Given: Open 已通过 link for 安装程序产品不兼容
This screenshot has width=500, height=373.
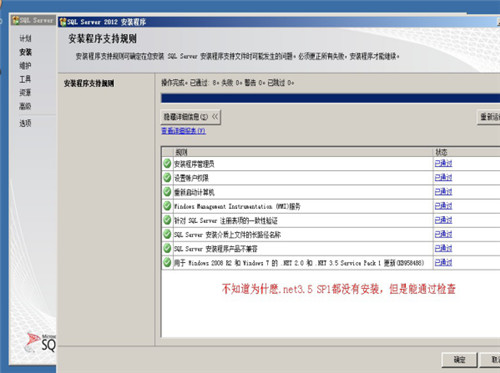Looking at the screenshot, I should pos(443,248).
